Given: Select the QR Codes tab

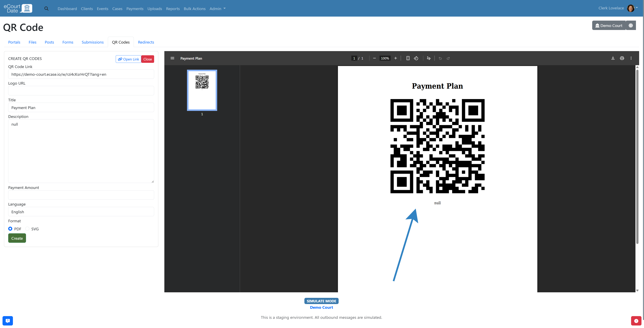Looking at the screenshot, I should tap(121, 42).
